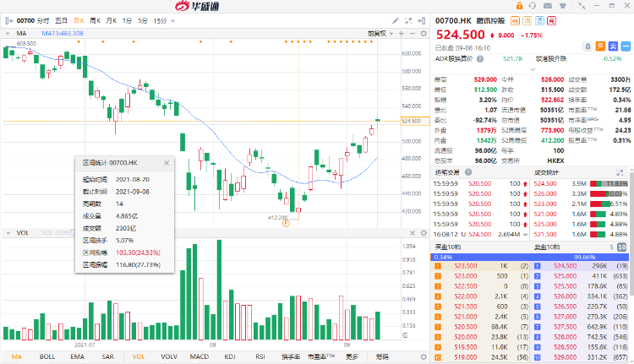
Task: Open the skin theme shirt icon
Action: [x=562, y=6]
